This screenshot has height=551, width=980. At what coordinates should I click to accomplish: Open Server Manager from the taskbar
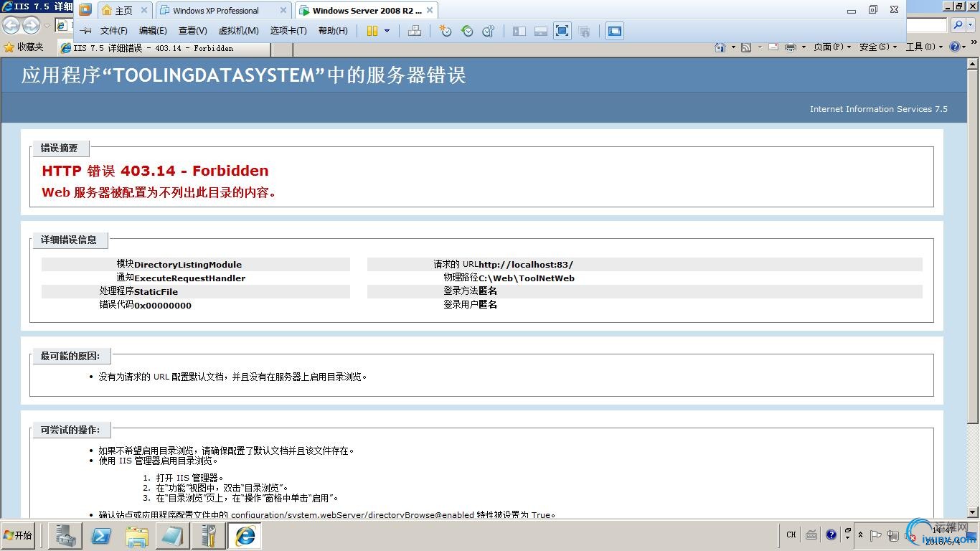point(65,535)
